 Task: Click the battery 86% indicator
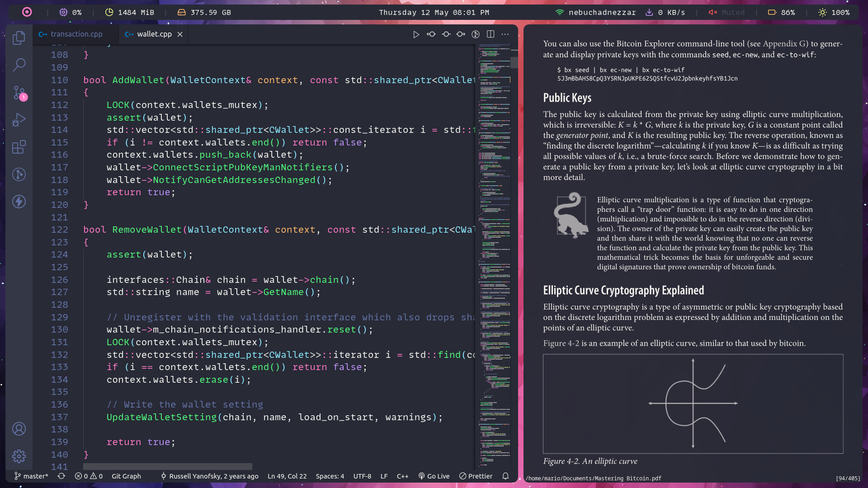(x=781, y=12)
